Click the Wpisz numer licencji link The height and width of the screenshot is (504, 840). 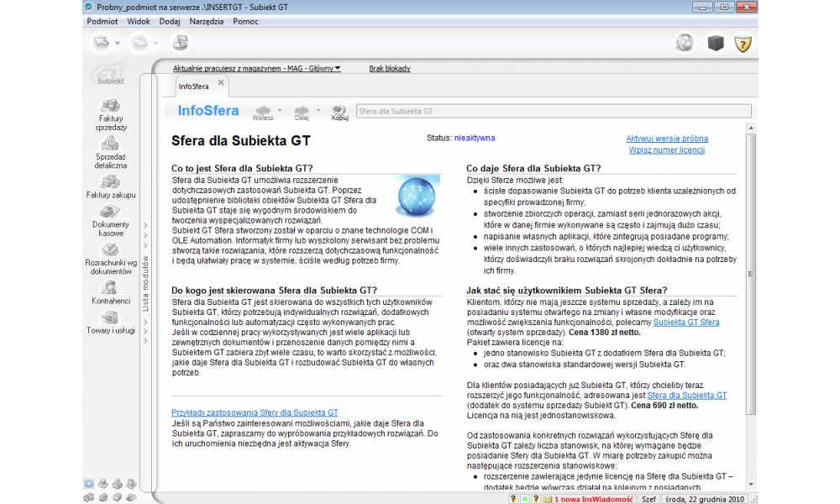(x=667, y=150)
